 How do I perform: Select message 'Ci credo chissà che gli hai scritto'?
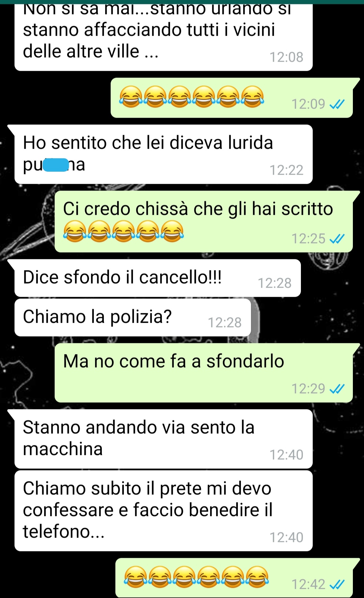(204, 222)
